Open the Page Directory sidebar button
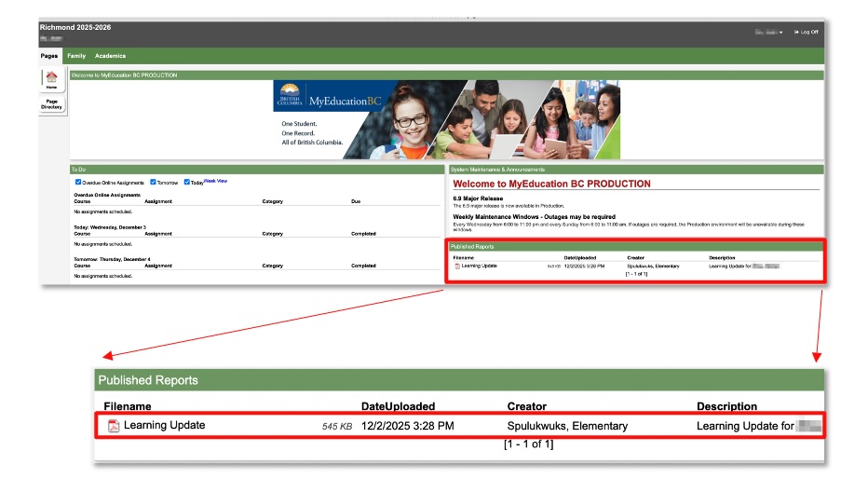Screen dimensions: 868x492 point(51,104)
